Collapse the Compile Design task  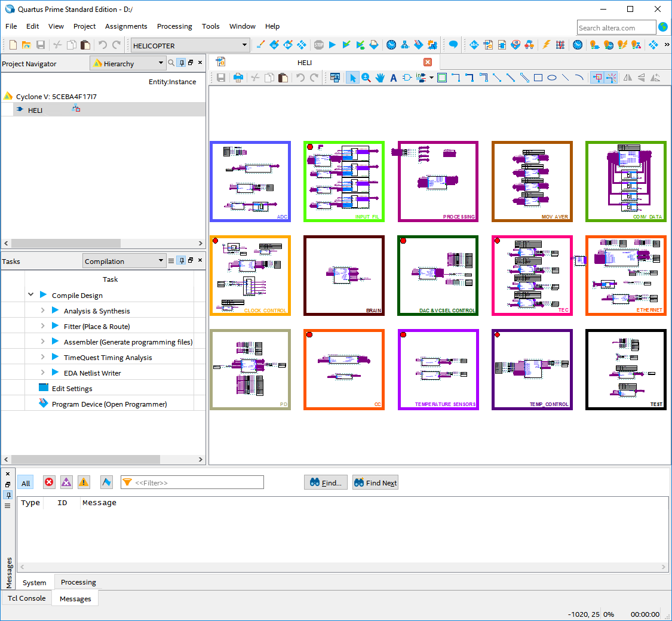[x=31, y=294]
